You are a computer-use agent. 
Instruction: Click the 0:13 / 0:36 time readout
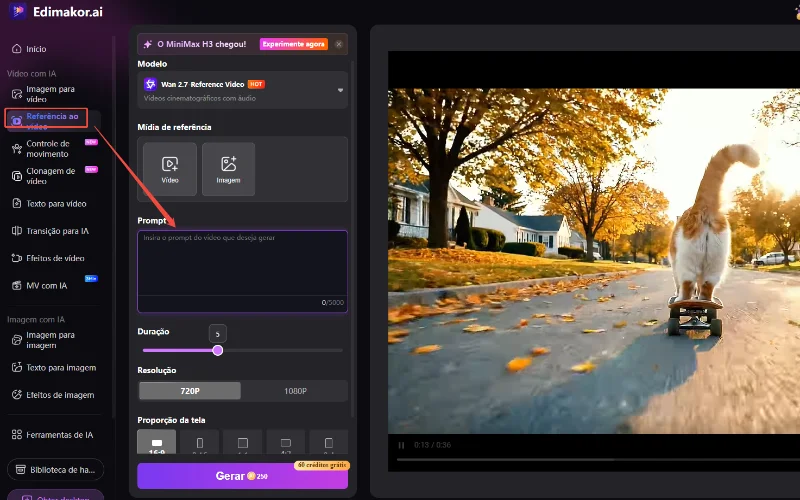[433, 445]
